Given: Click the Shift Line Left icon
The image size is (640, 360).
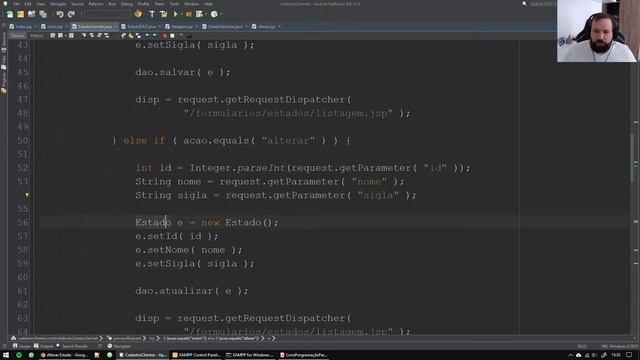Looking at the screenshot, I should 147,36.
